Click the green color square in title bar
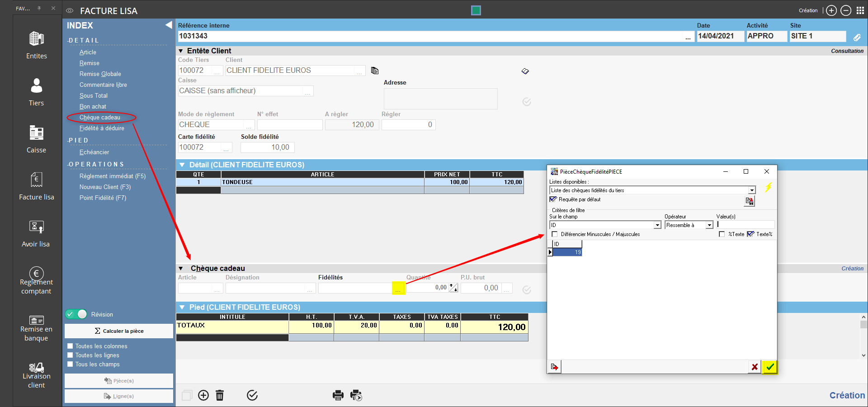This screenshot has height=407, width=868. (476, 10)
